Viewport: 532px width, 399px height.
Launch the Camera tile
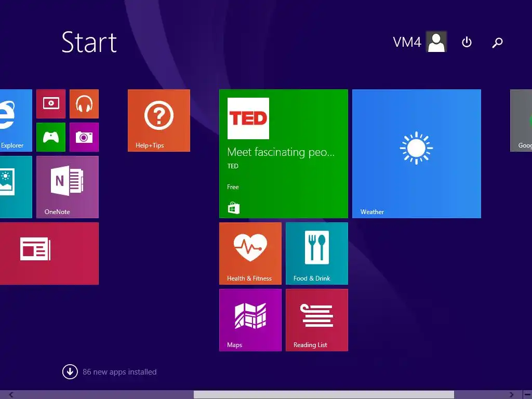tap(84, 137)
